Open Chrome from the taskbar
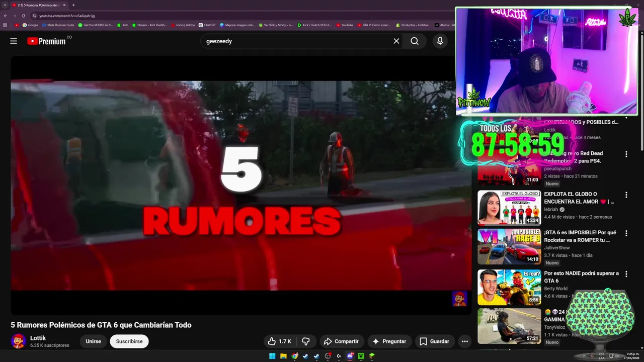The image size is (644, 362). pyautogui.click(x=294, y=356)
